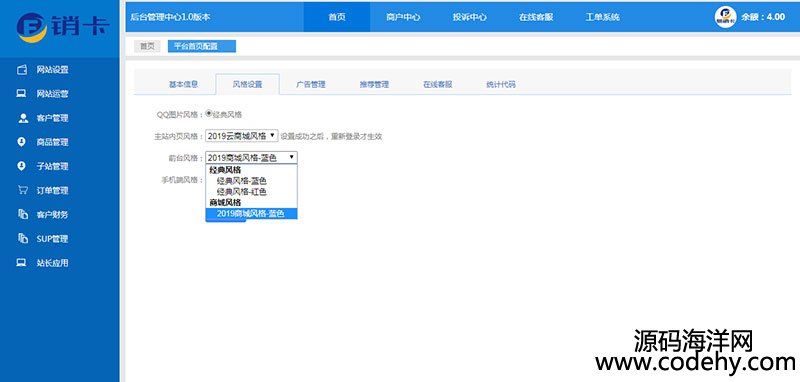
Task: Click the 订单管理 shopping cart icon
Action: pos(22,190)
